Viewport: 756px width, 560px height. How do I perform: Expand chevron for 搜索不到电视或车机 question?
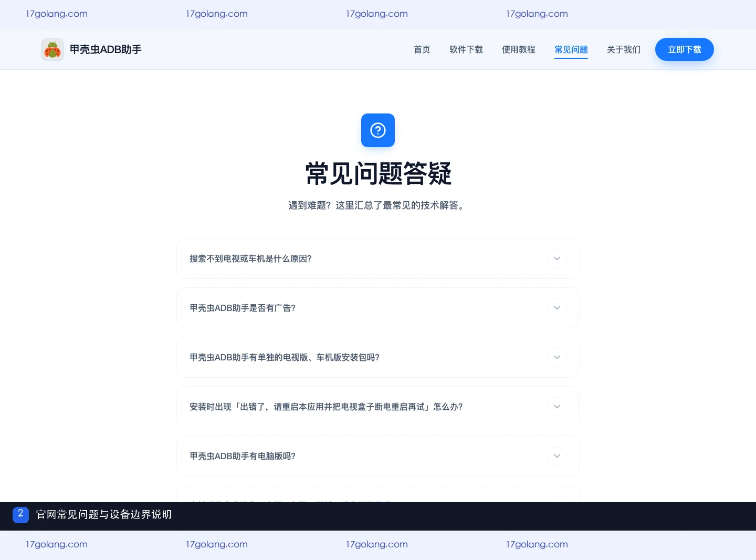point(557,258)
